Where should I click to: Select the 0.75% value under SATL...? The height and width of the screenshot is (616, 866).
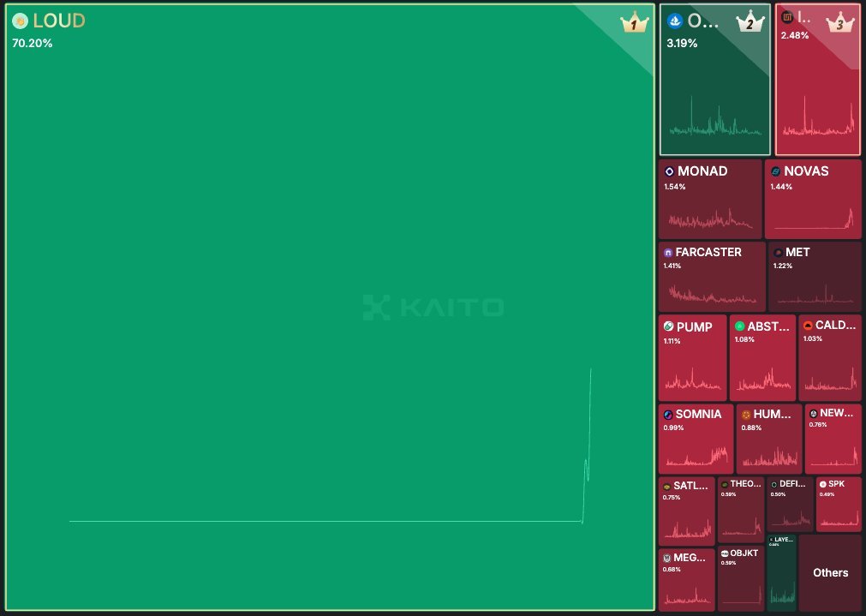[x=672, y=497]
